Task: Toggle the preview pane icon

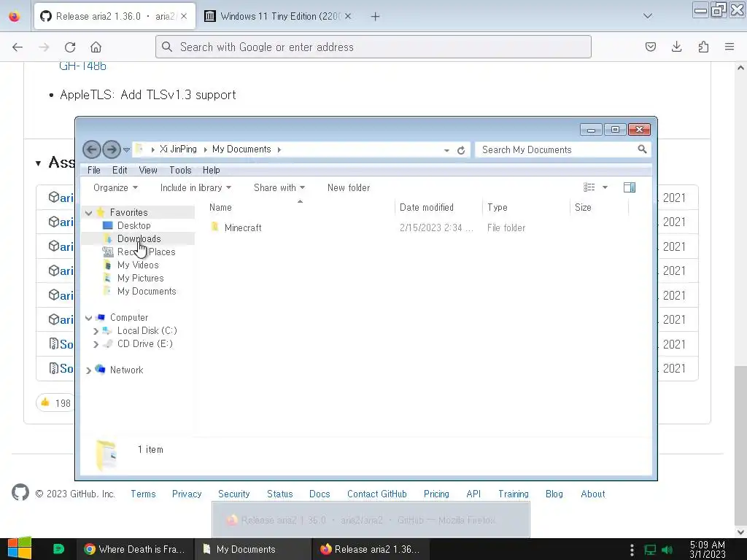Action: click(x=630, y=187)
